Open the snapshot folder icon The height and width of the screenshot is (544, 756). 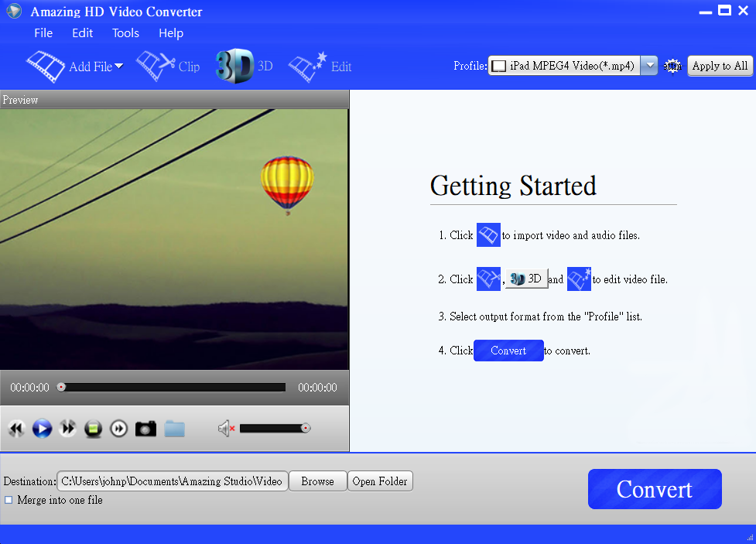(175, 428)
